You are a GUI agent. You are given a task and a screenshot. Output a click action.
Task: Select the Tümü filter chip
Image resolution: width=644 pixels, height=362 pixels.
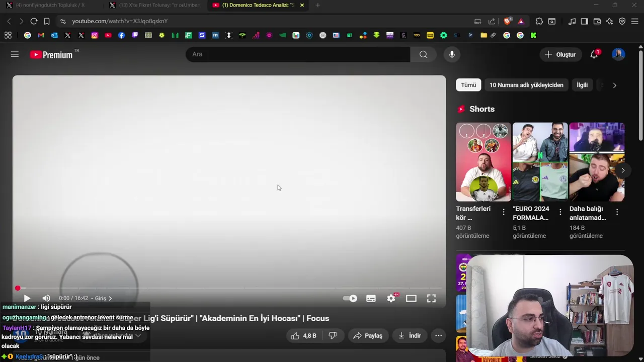coord(468,85)
